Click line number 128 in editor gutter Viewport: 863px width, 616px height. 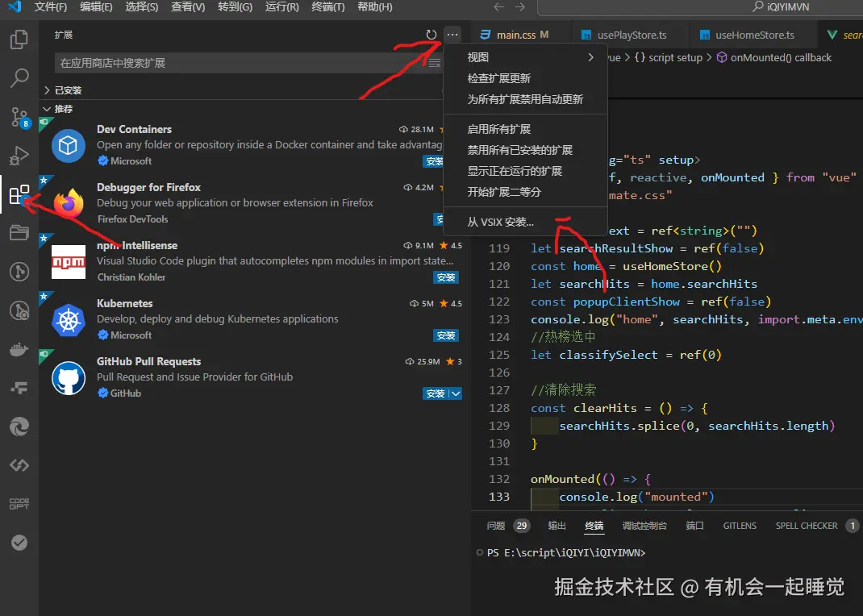499,408
